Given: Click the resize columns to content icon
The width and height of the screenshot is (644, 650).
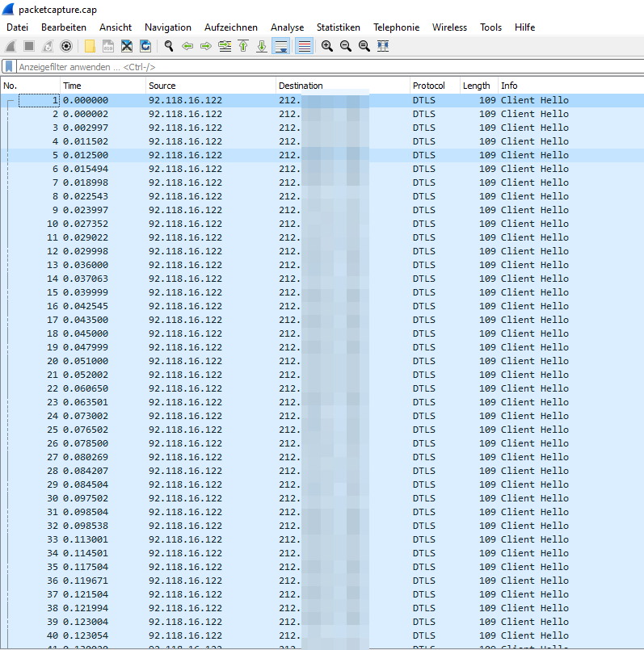Looking at the screenshot, I should [x=382, y=46].
